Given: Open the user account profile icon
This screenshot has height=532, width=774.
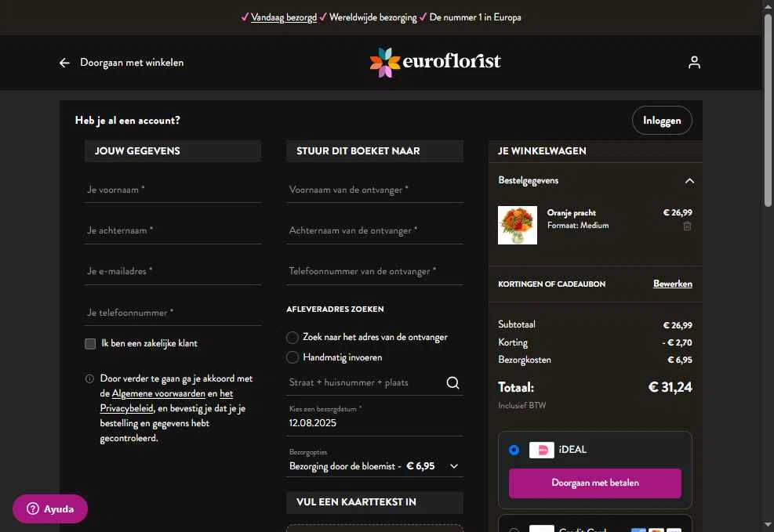Looking at the screenshot, I should tap(694, 62).
